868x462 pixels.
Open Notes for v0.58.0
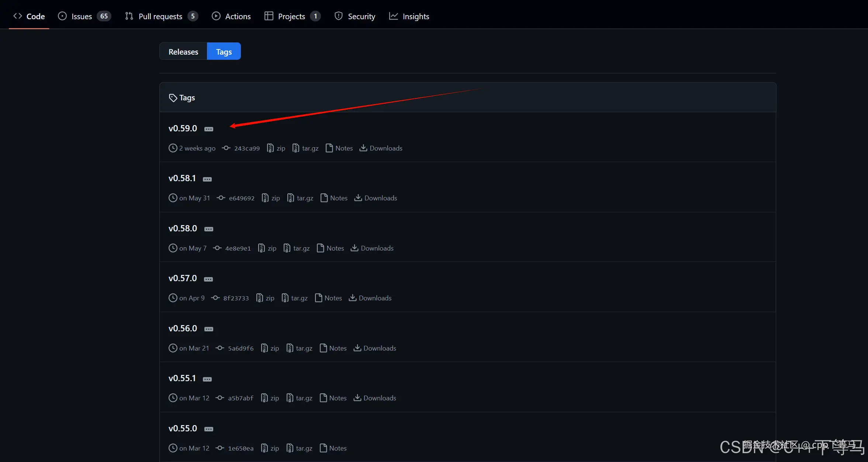[x=335, y=248]
